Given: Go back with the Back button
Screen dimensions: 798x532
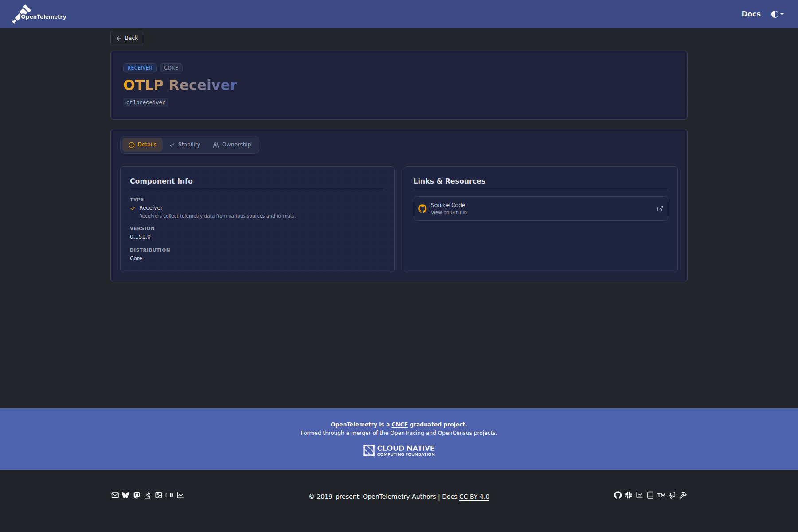Looking at the screenshot, I should (x=127, y=39).
